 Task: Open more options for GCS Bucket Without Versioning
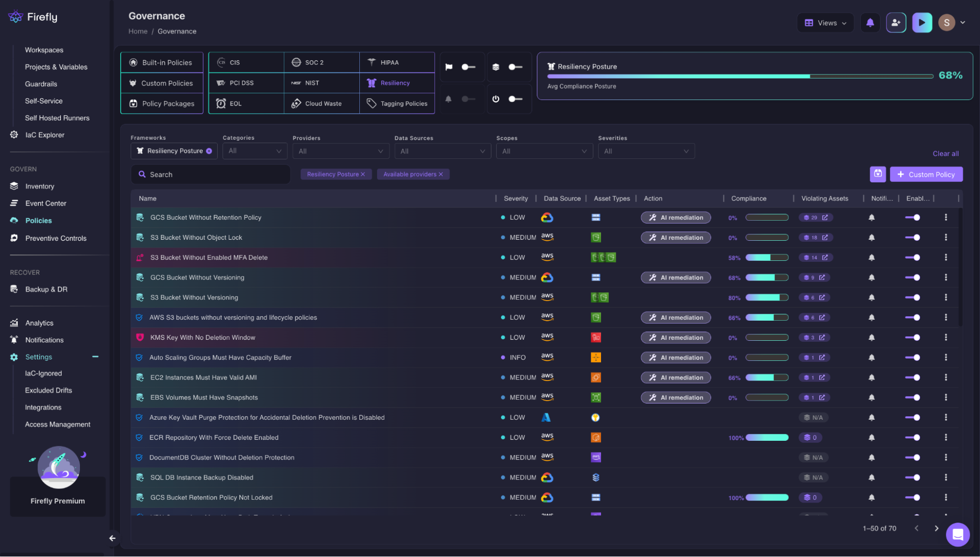(x=946, y=278)
